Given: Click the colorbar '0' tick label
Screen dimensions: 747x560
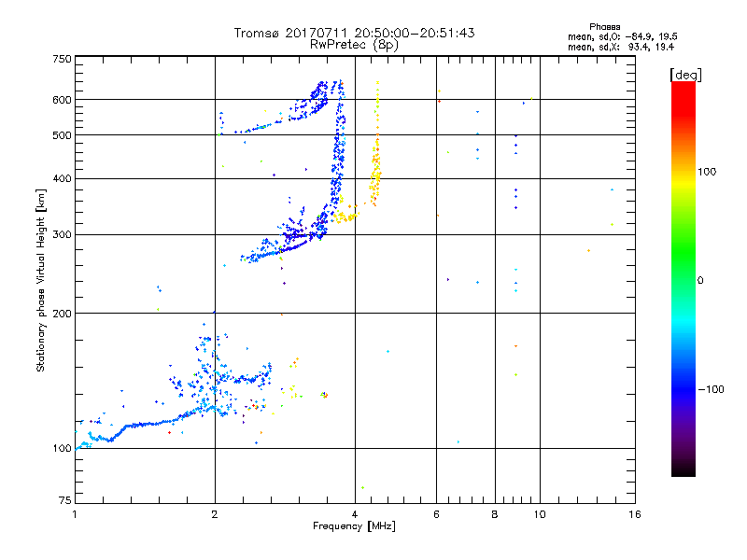Looking at the screenshot, I should [x=700, y=281].
